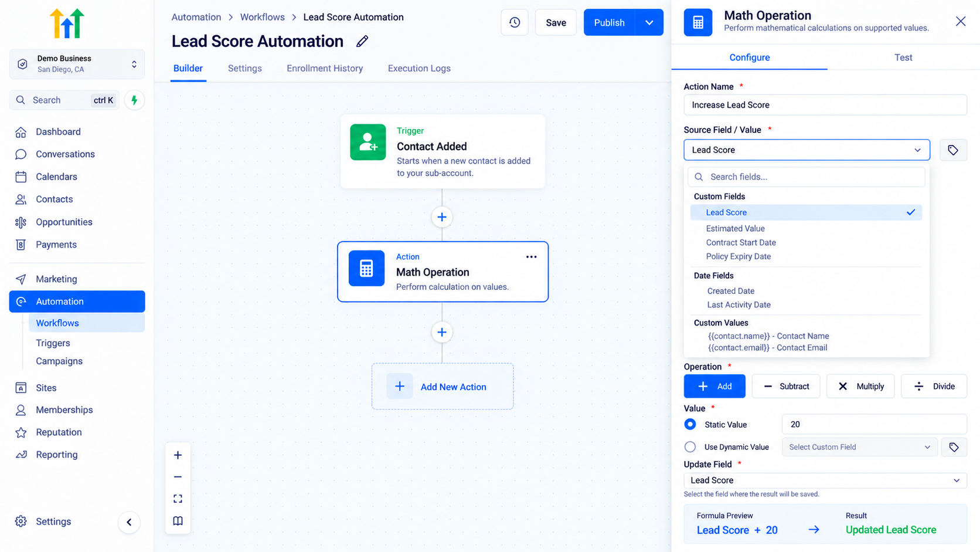
Task: Switch to the Builder tab
Action: point(188,69)
